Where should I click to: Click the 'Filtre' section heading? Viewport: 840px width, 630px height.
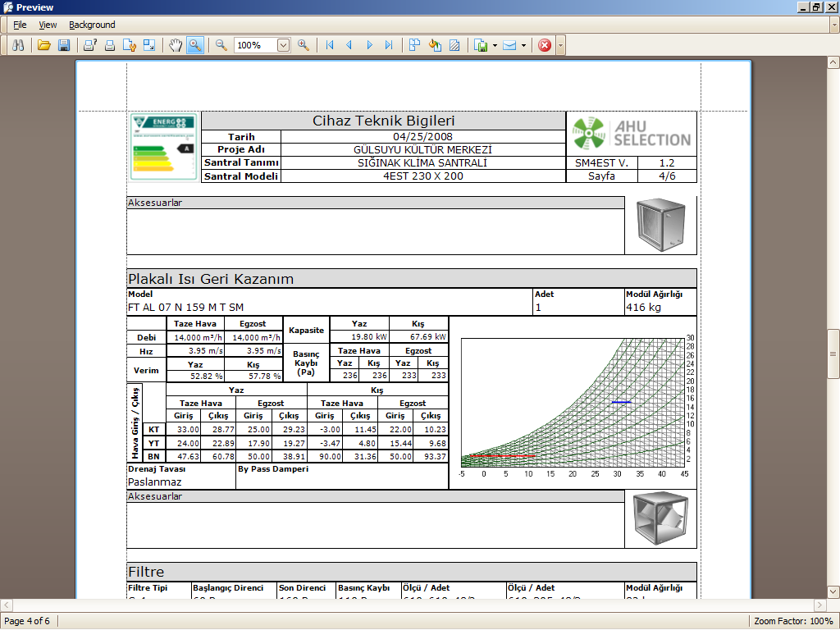(x=146, y=572)
